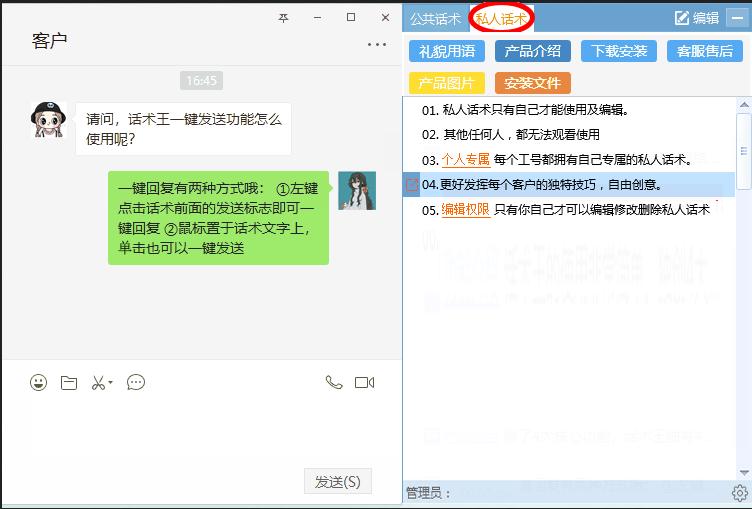Screen dimensions: 752x509
Task: Open the three-dot chat options menu
Action: pyautogui.click(x=376, y=44)
